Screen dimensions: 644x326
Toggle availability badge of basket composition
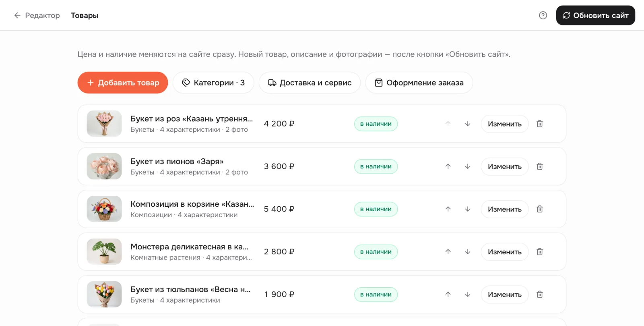click(376, 209)
